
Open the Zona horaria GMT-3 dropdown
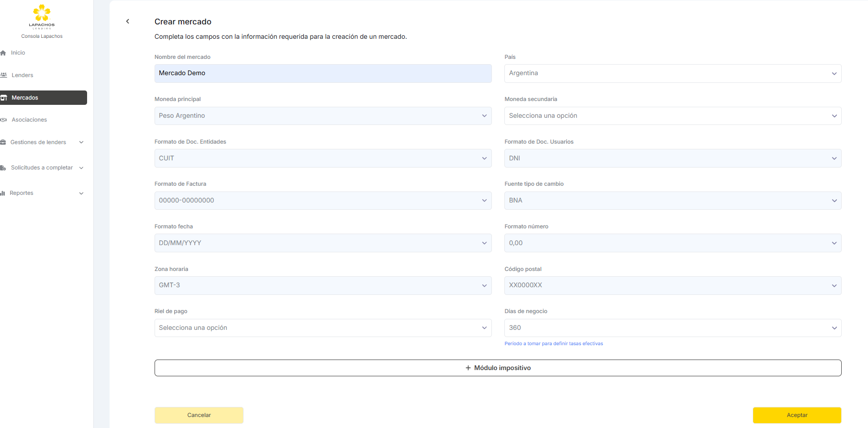point(323,285)
